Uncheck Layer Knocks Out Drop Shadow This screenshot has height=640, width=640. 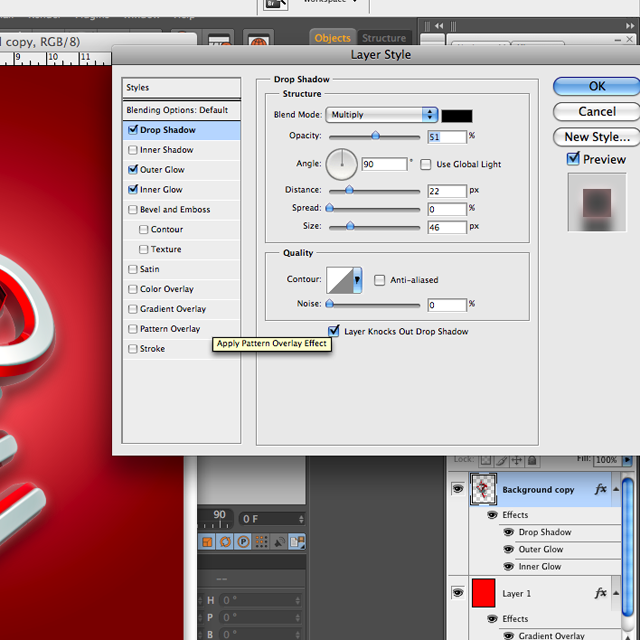(x=333, y=331)
